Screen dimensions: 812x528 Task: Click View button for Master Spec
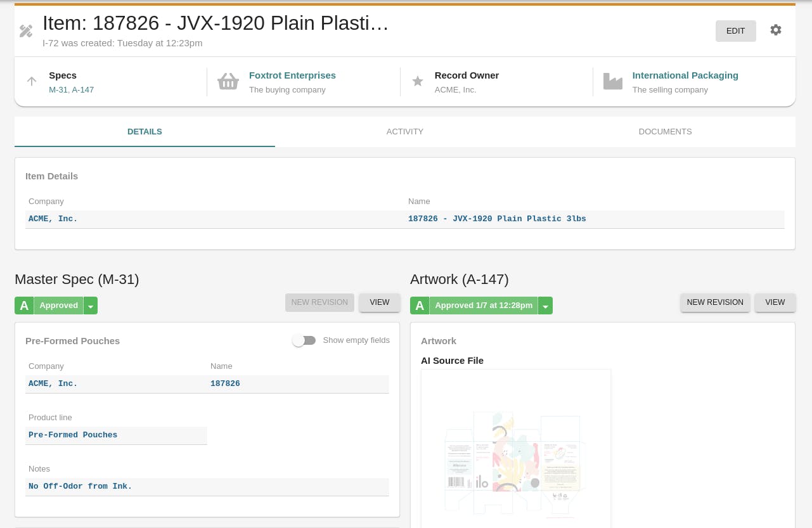pyautogui.click(x=380, y=302)
